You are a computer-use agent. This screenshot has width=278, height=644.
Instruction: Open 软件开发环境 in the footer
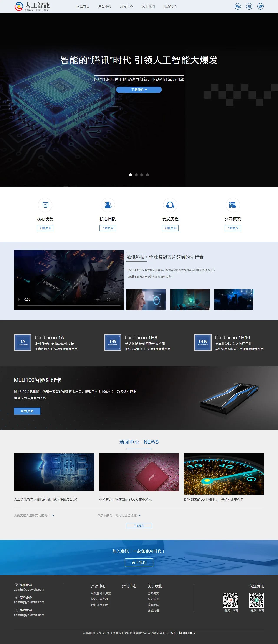point(100,605)
